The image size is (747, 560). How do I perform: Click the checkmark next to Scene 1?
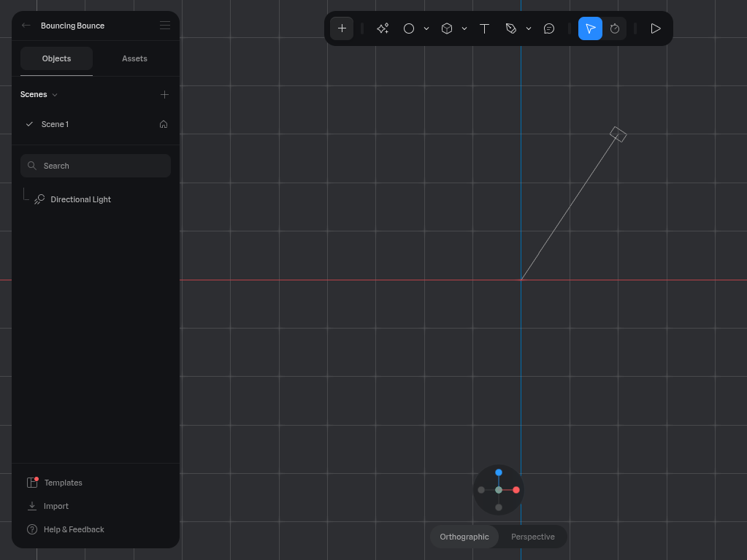tap(29, 124)
